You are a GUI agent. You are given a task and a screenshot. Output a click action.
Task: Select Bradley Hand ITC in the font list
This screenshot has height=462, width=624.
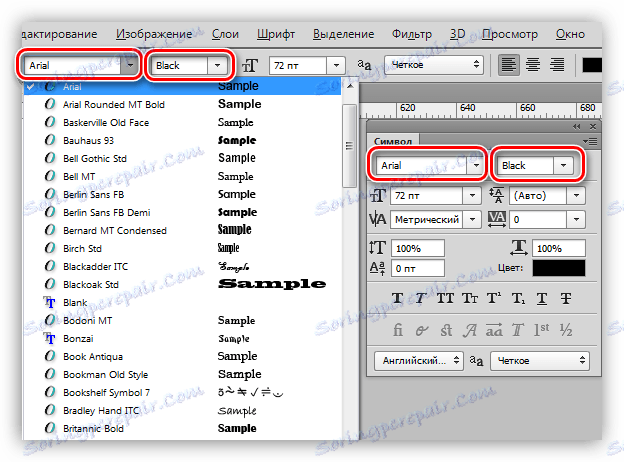pos(182,411)
